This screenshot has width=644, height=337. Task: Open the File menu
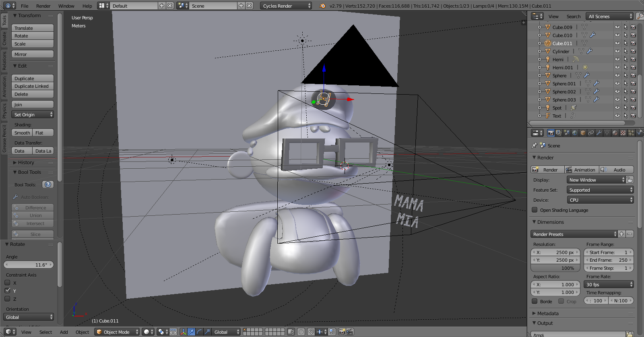click(25, 6)
